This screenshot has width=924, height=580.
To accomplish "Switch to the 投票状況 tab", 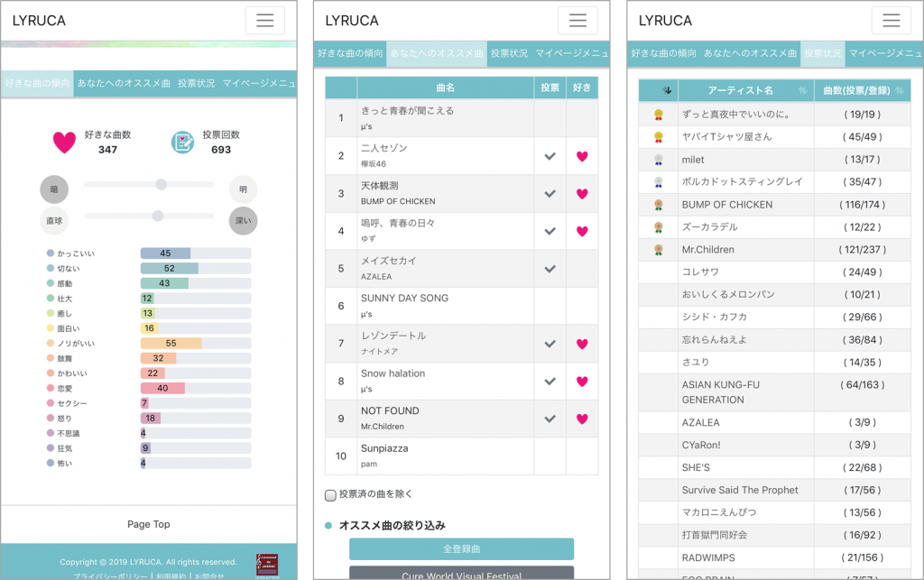I will (x=510, y=53).
